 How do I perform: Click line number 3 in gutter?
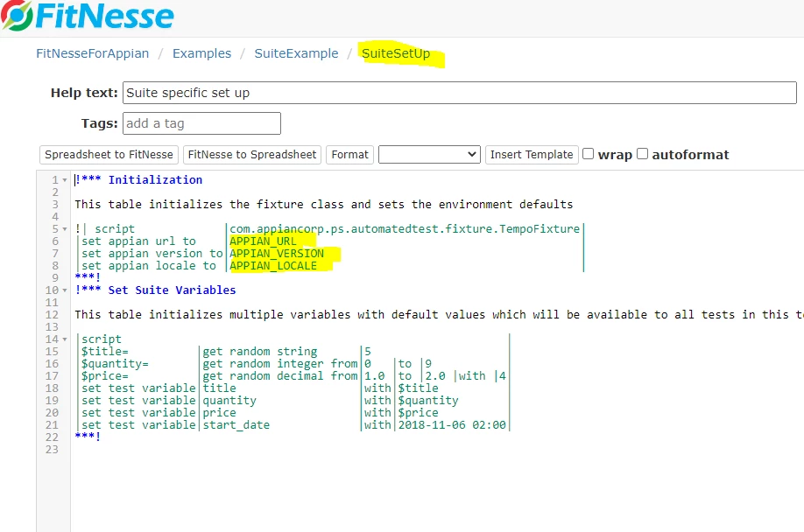(x=55, y=204)
